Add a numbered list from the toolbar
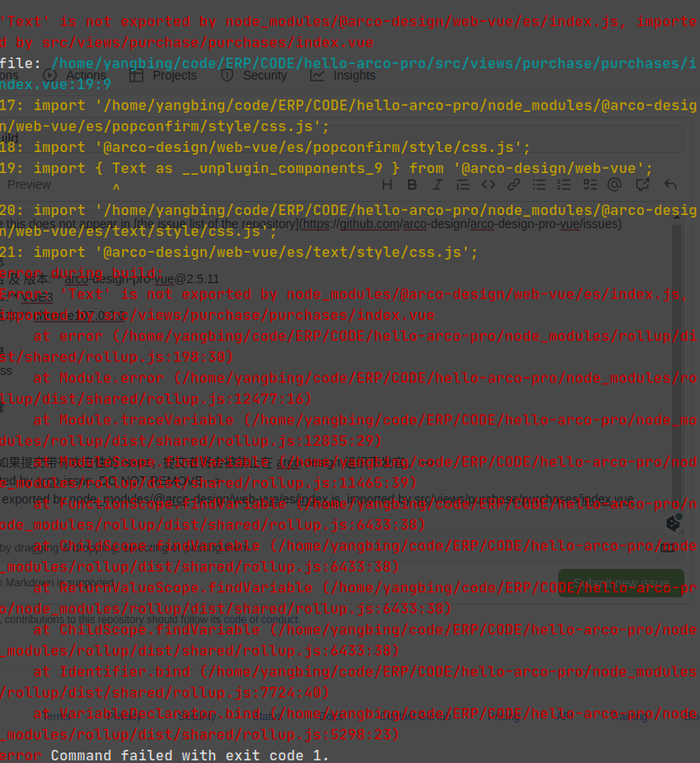 (x=564, y=184)
